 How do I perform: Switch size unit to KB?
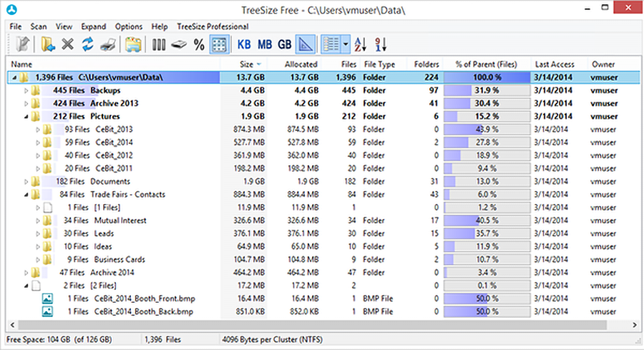244,44
